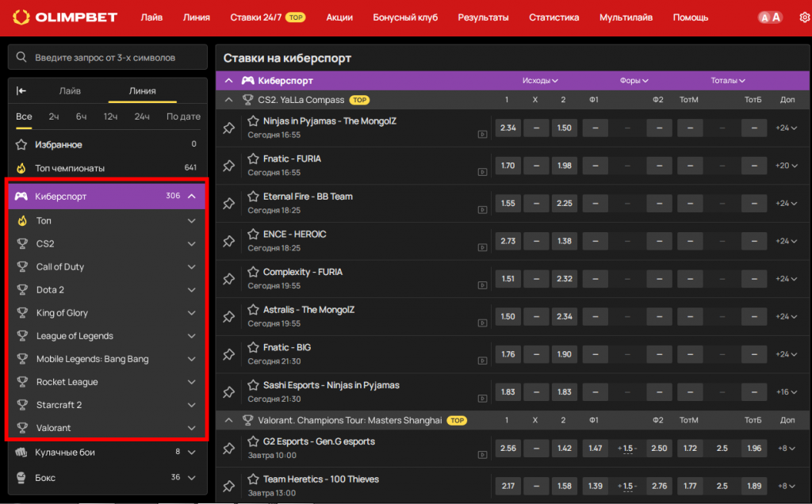812x504 pixels.
Task: Favorite Eternal Fire - BB Team star
Action: coord(253,197)
